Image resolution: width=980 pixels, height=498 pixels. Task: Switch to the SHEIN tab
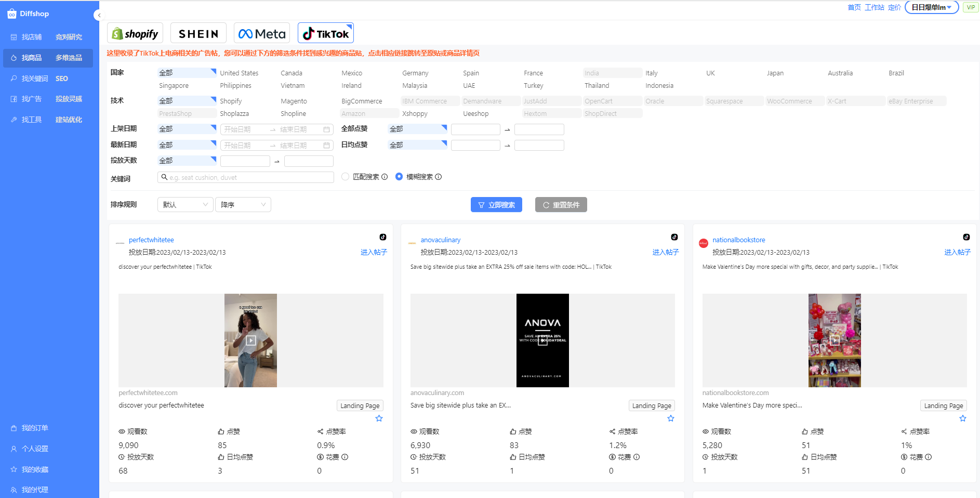(198, 34)
